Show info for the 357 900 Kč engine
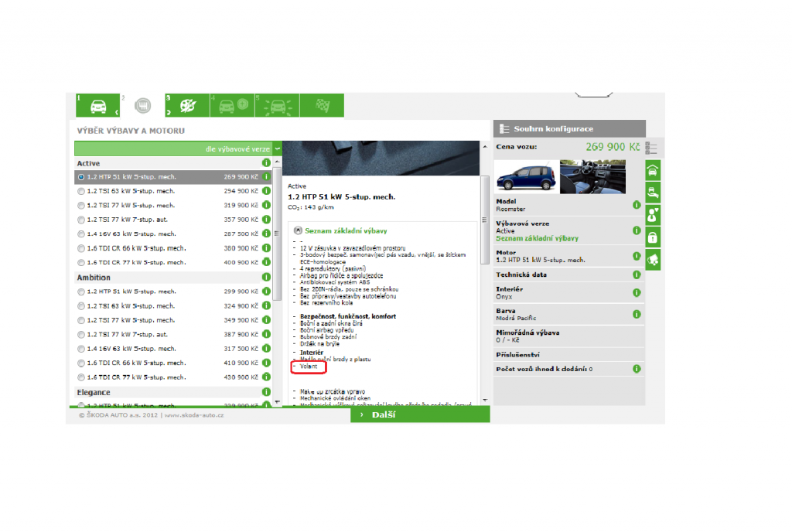This screenshot has height=532, width=792. coord(266,220)
